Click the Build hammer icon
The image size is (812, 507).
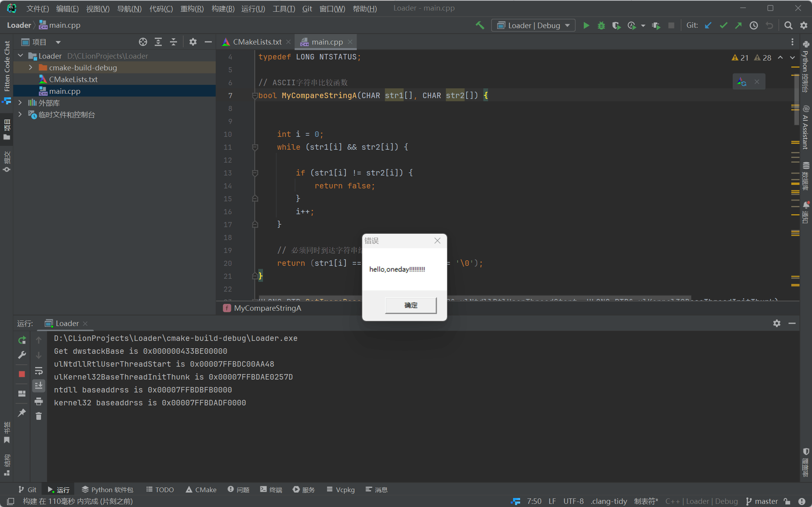coord(480,25)
